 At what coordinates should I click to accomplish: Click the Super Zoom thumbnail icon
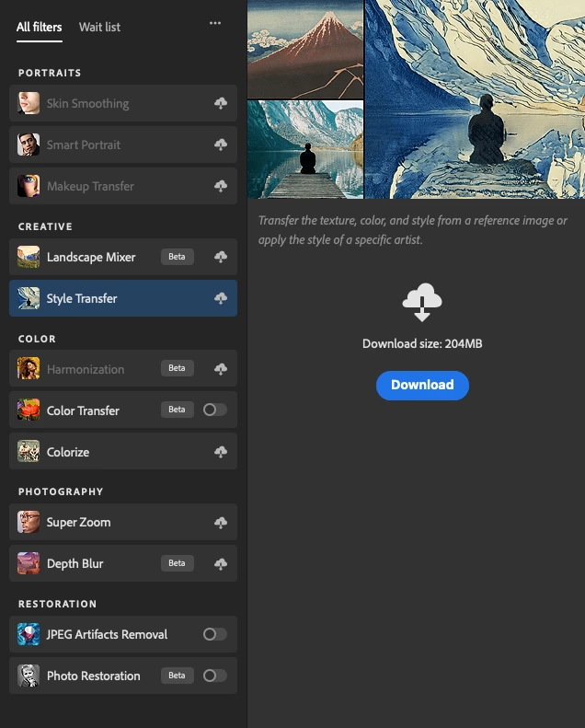(x=29, y=523)
